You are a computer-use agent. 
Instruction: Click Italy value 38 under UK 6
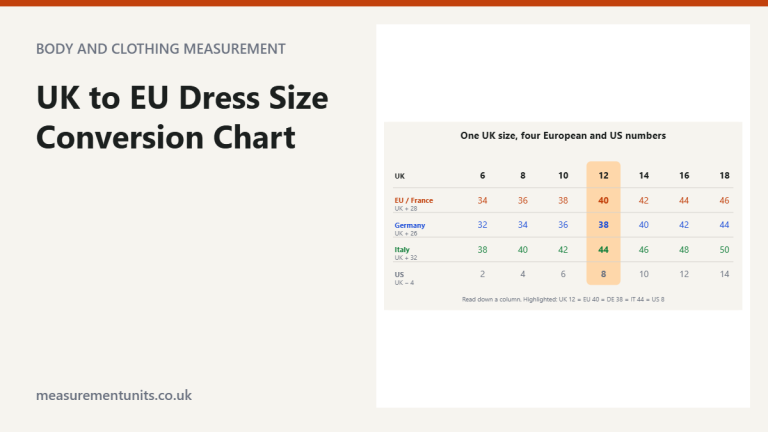482,250
